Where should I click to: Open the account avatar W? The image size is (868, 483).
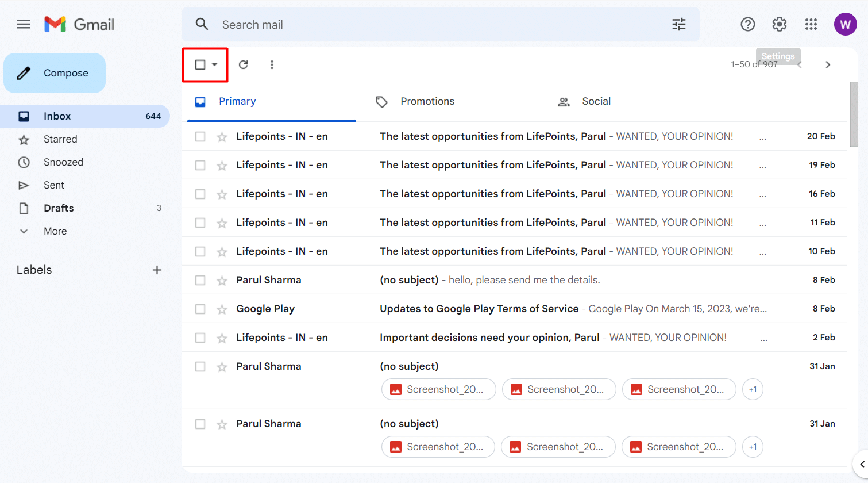[845, 24]
